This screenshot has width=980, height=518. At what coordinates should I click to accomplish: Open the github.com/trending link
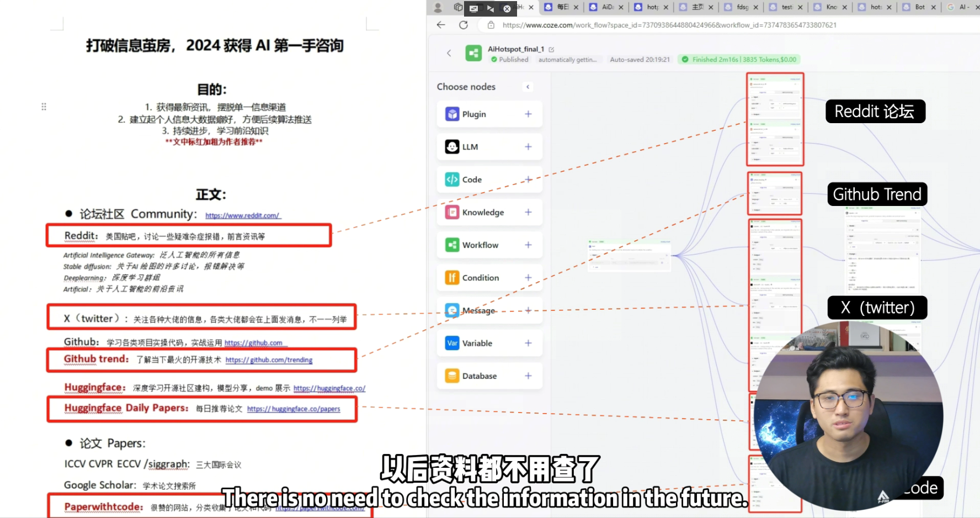pyautogui.click(x=269, y=360)
